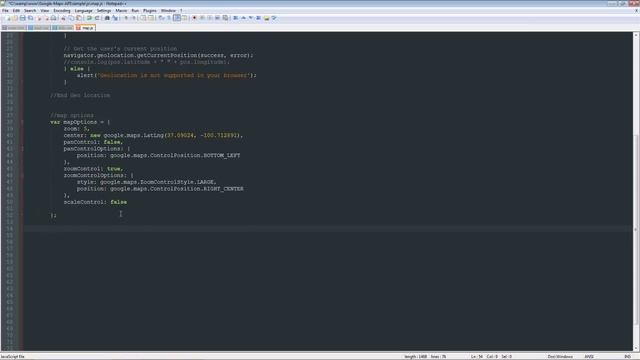Click the Cut toolbar icon

63,18
